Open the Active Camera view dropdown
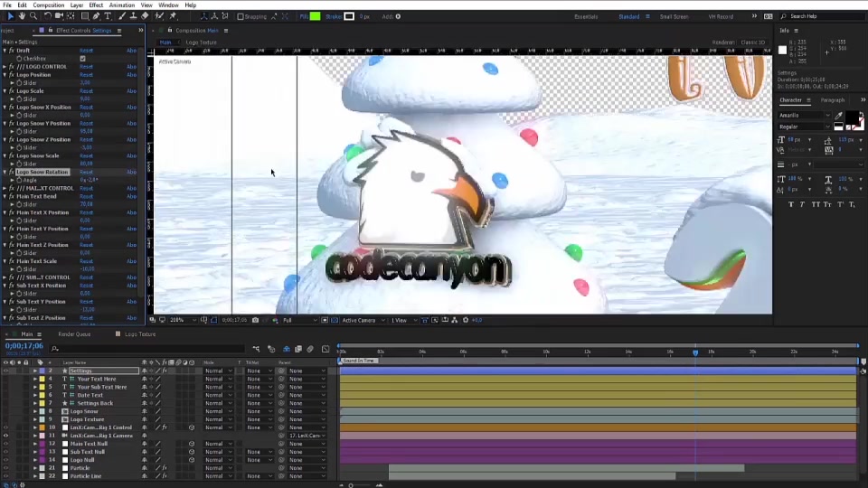Screen dimensions: 868x488 (x=363, y=320)
